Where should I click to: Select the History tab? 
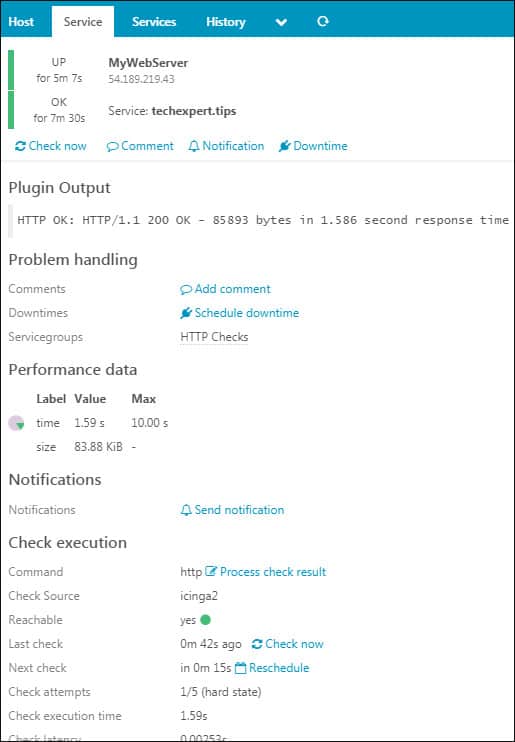tap(225, 22)
